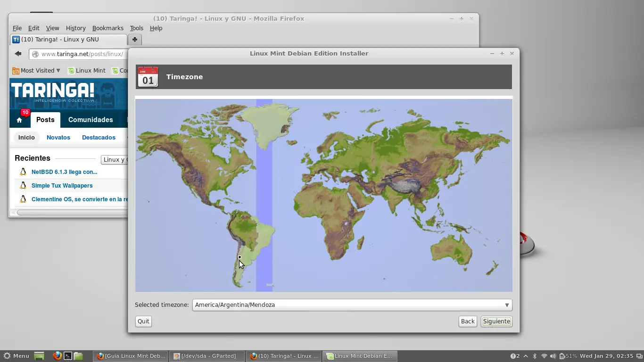Expand the hidden tray icons arrow
This screenshot has height=362, width=644.
point(526,356)
